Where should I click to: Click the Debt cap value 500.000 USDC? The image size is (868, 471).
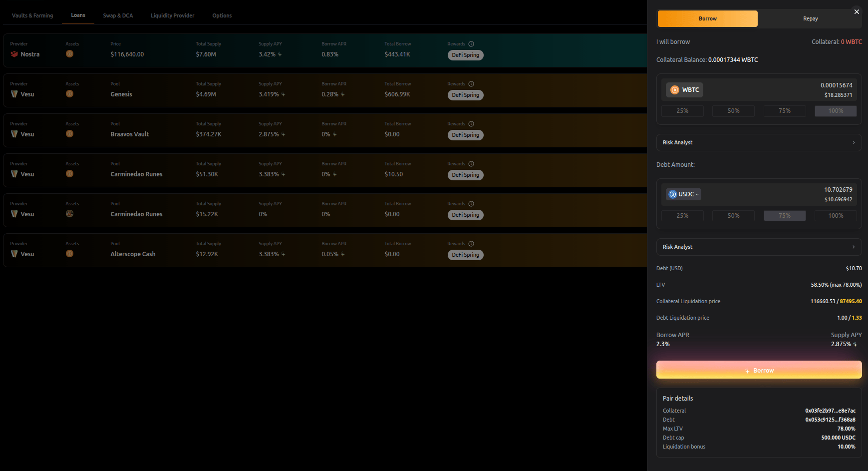pyautogui.click(x=838, y=438)
